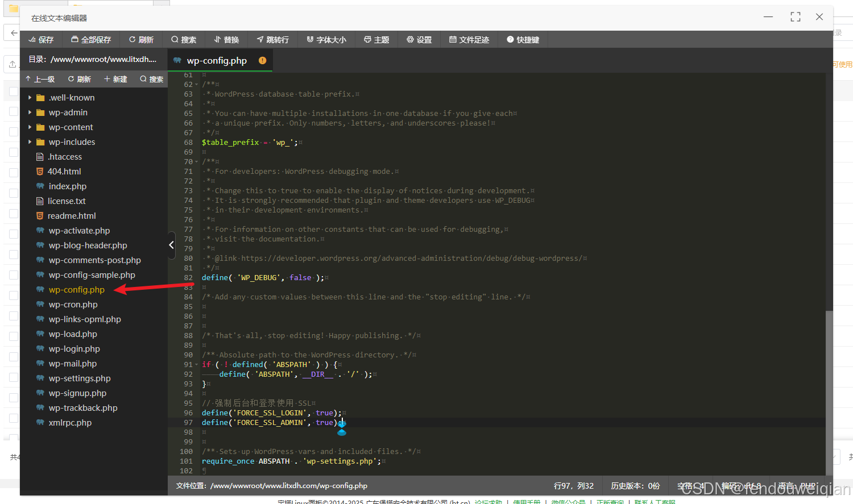Open 字体大小 font size option

coord(326,40)
